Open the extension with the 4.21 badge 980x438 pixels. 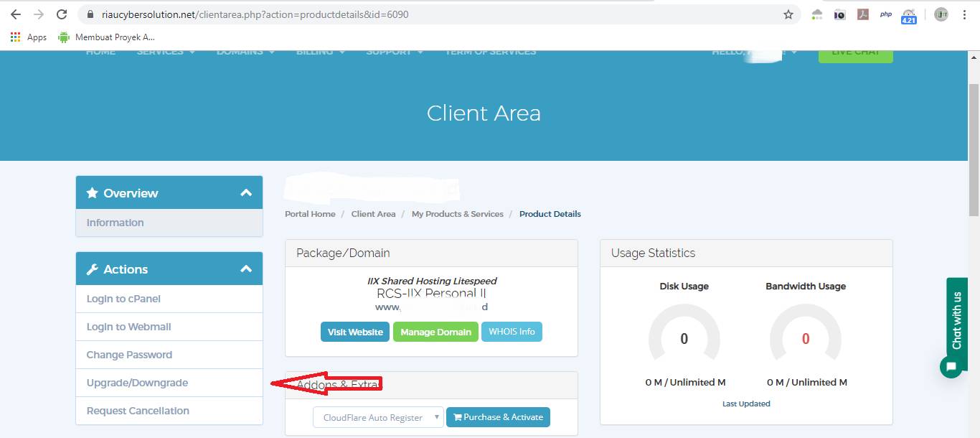909,16
